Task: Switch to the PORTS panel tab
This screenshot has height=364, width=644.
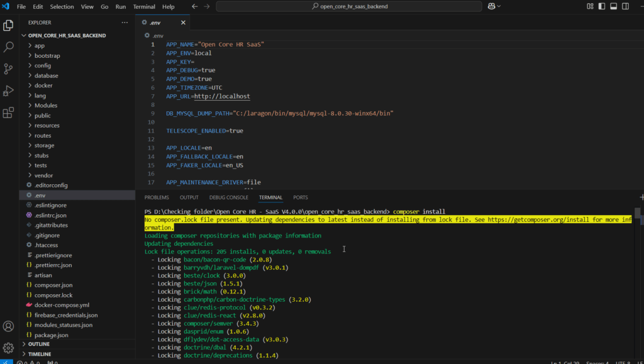Action: click(x=301, y=197)
